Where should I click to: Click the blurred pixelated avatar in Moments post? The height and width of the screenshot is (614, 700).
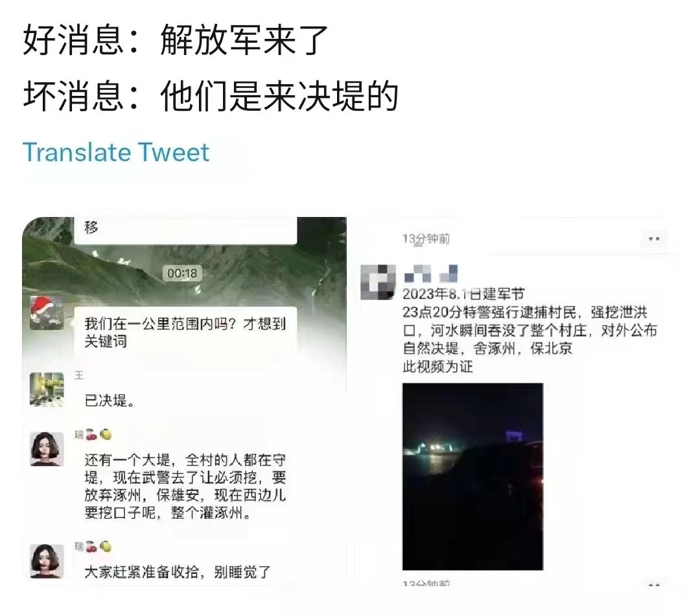pos(378,282)
